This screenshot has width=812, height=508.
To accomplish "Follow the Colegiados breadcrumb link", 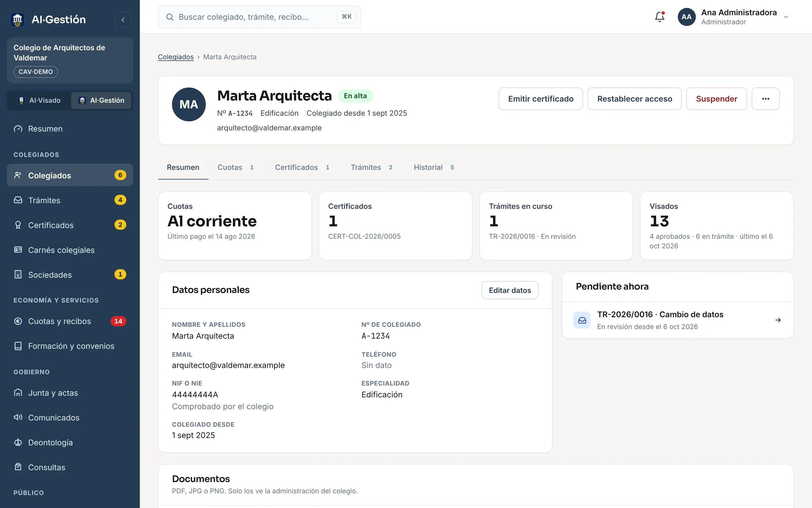I will pyautogui.click(x=176, y=57).
